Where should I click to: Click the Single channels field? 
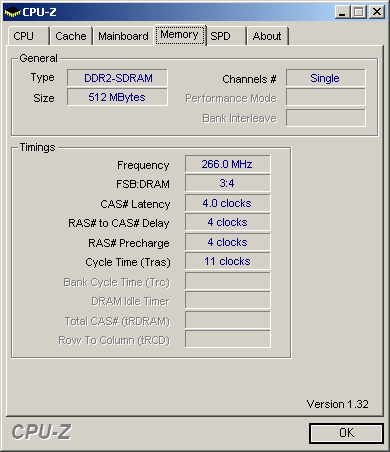326,78
